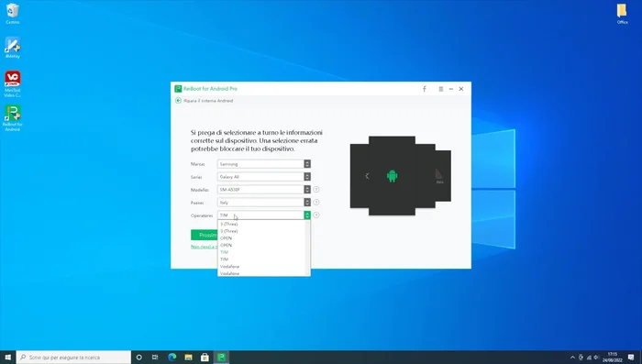
Task: Open the Facebook icon in ReiBoot title bar
Action: pos(424,89)
